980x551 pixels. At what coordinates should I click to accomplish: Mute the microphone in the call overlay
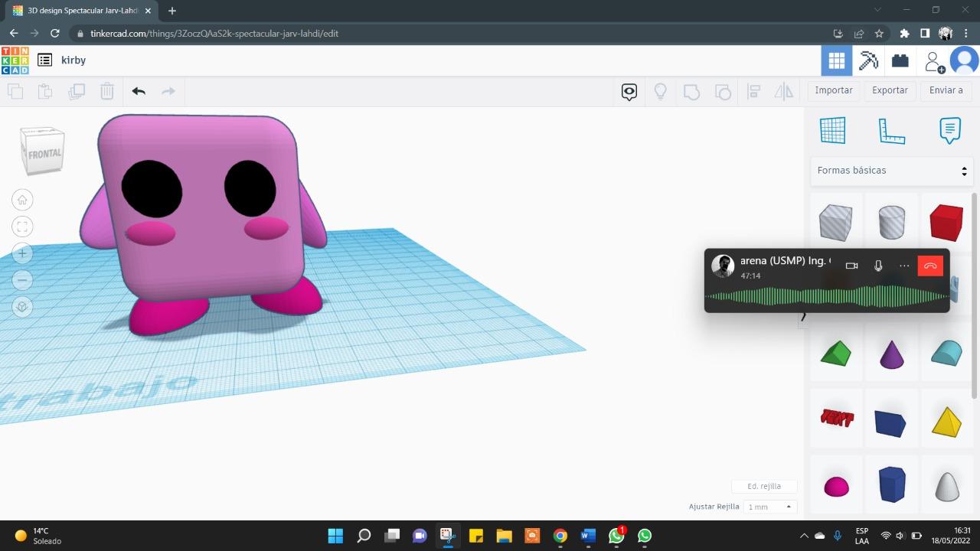(878, 266)
